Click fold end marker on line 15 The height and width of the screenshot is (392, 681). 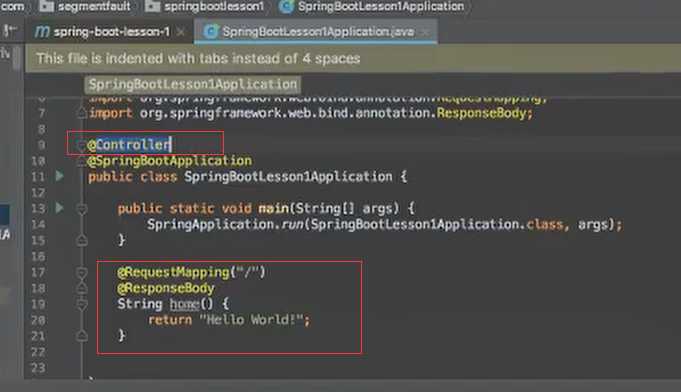point(82,240)
